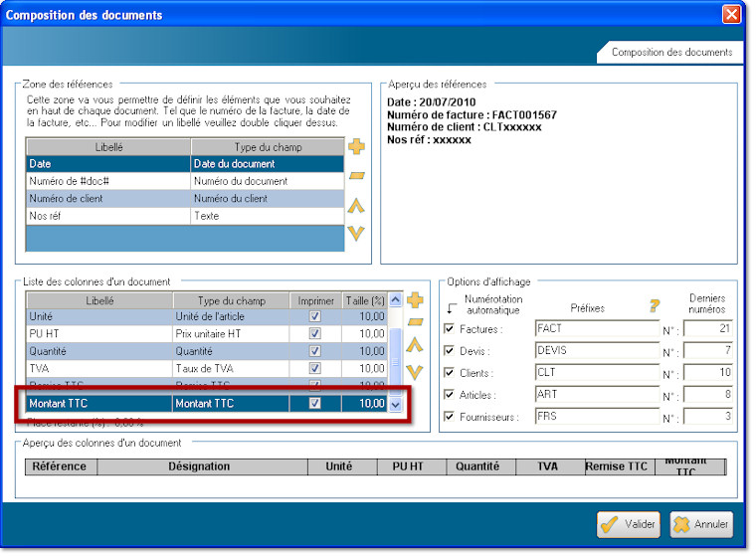The height and width of the screenshot is (557, 756).
Task: Remove a column with the columns list minus icon
Action: tap(416, 322)
